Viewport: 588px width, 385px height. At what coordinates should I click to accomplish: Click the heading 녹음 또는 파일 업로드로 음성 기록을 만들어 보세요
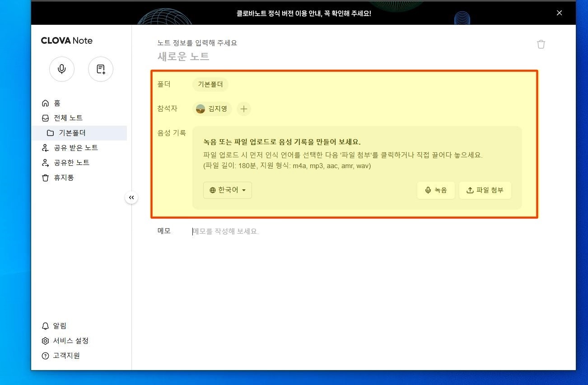point(282,142)
